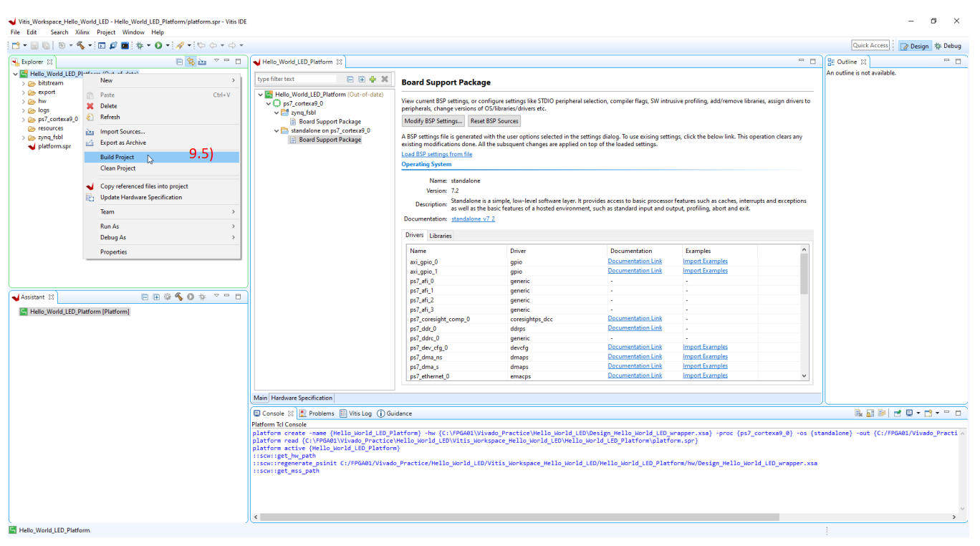Expand the export folder in Explorer
Viewport: 980px width, 546px height.
pyautogui.click(x=24, y=92)
